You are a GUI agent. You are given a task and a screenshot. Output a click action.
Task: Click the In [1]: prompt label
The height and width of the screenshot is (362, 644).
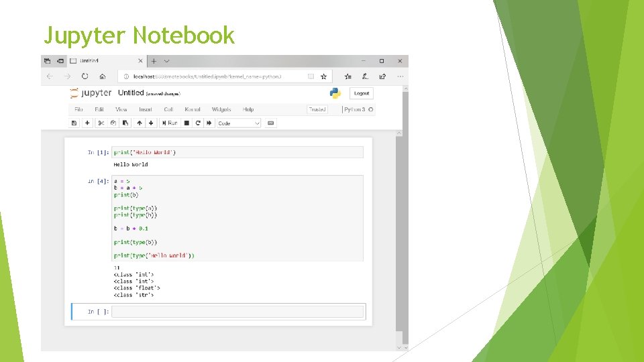(98, 152)
